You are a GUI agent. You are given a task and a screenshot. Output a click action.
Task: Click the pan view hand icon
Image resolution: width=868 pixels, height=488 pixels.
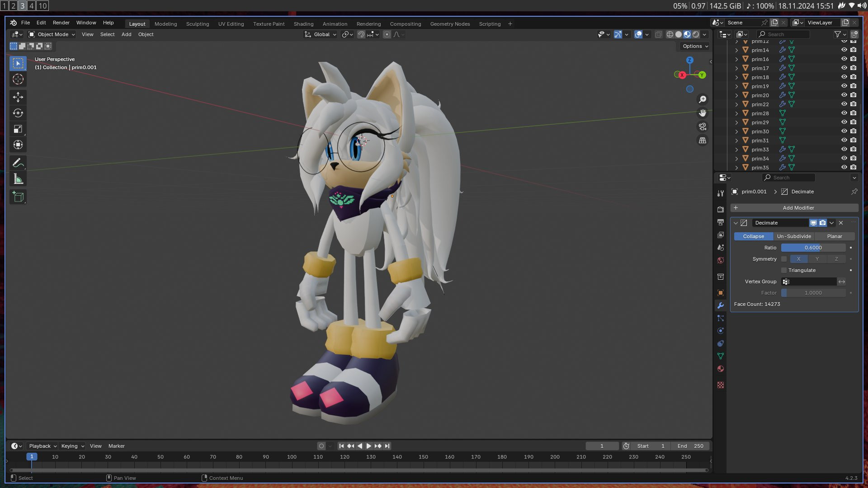703,113
